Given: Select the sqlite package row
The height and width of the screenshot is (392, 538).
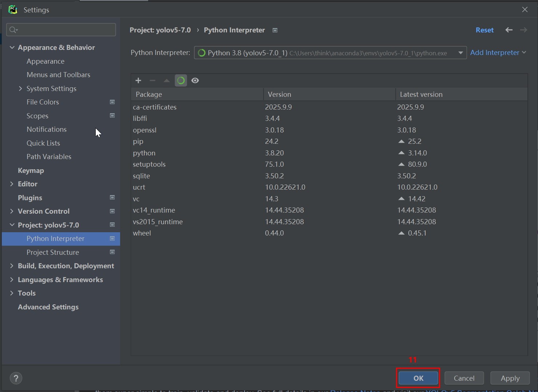Looking at the screenshot, I should [329, 176].
